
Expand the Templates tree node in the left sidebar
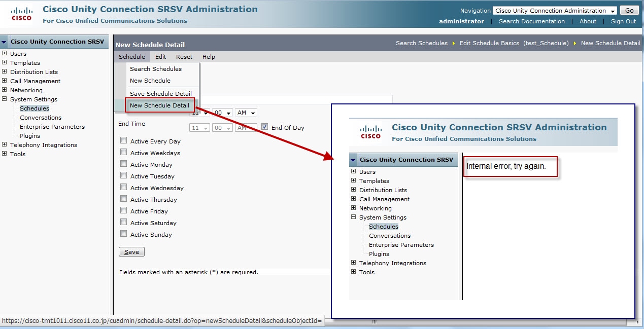pos(5,62)
